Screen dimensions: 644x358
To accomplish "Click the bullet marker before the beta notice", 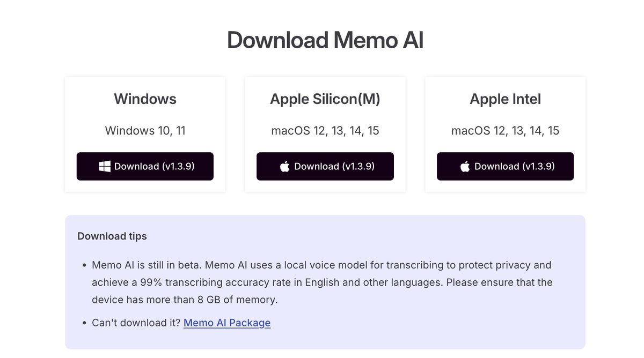I will coord(84,265).
